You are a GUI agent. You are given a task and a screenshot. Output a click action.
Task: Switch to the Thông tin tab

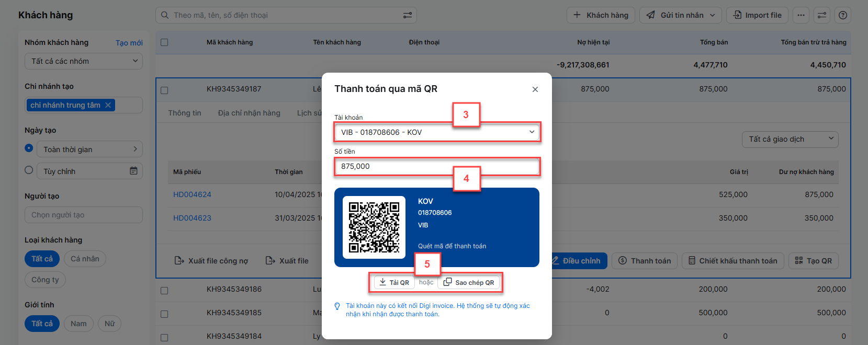click(x=185, y=113)
